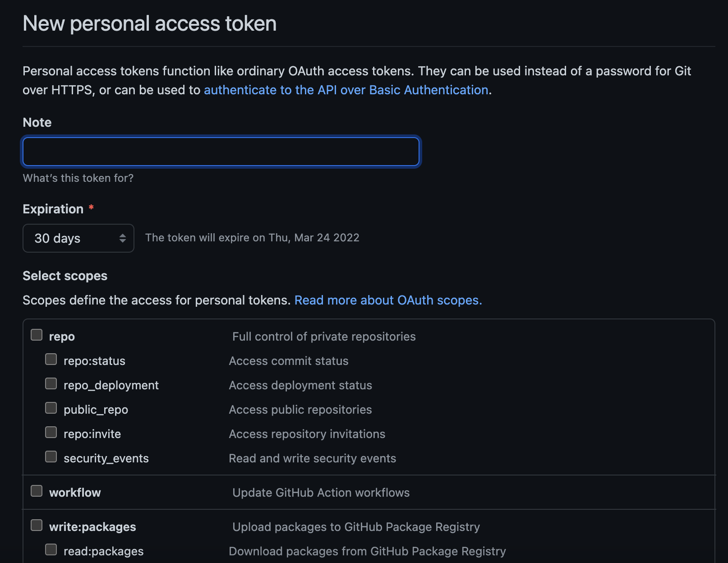Select a different token expiration period

(78, 238)
